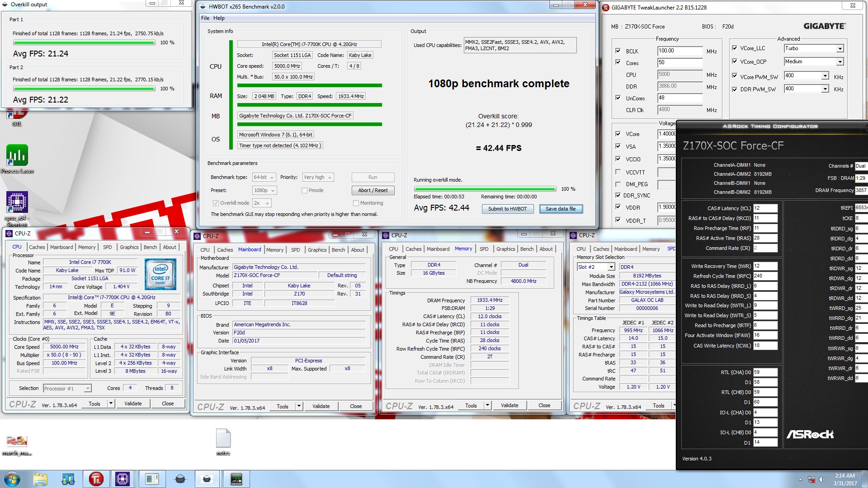Screen dimensions: 868x488
Task: Open march_ma image file on desktop
Action: point(17,445)
